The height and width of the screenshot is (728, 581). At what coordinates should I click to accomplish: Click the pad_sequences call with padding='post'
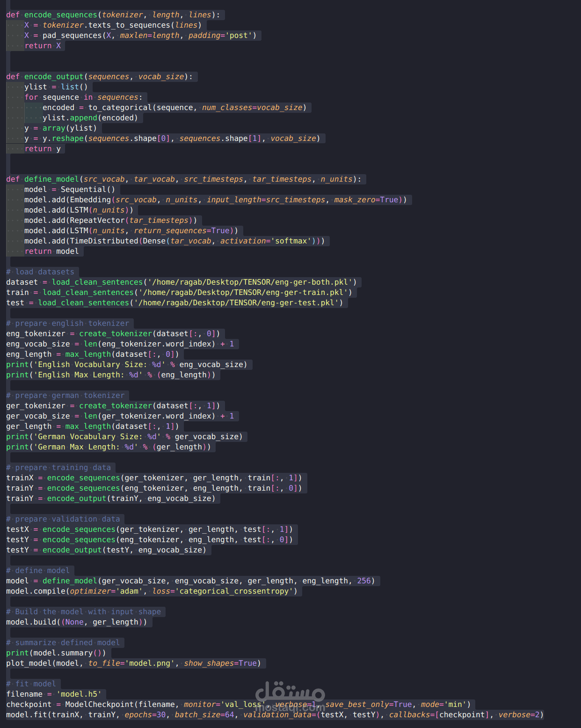point(140,36)
